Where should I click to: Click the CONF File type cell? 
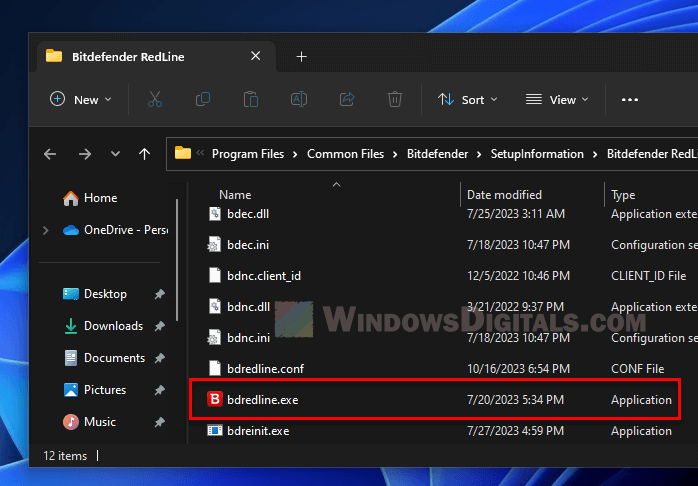tap(637, 369)
